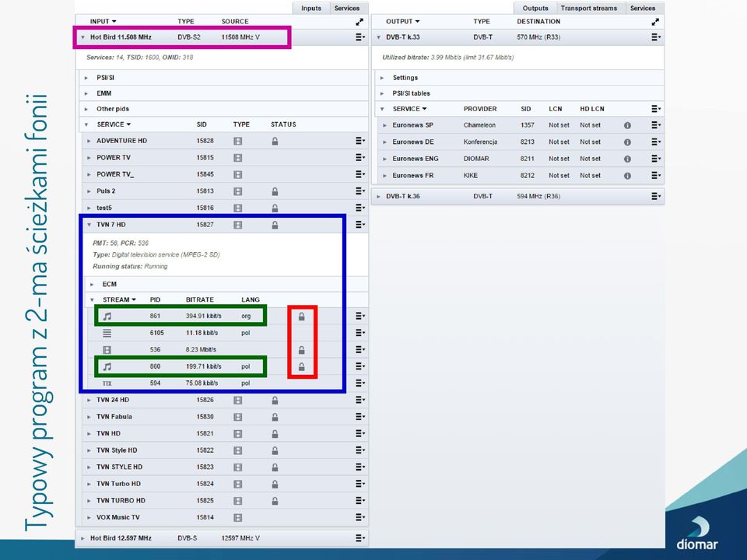Image resolution: width=747 pixels, height=560 pixels.
Task: Open the OUTPUT column dropdown
Action: click(417, 22)
